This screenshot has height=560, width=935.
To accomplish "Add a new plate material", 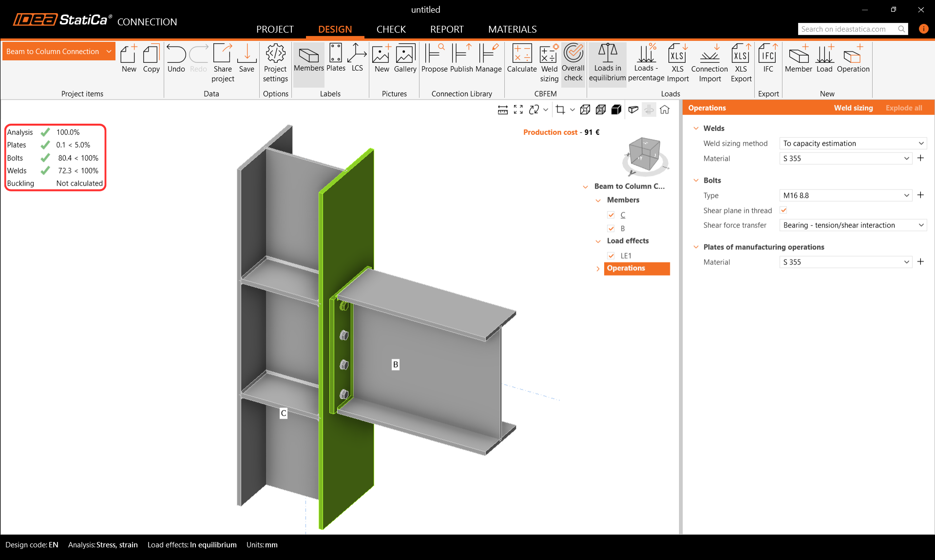I will point(920,262).
